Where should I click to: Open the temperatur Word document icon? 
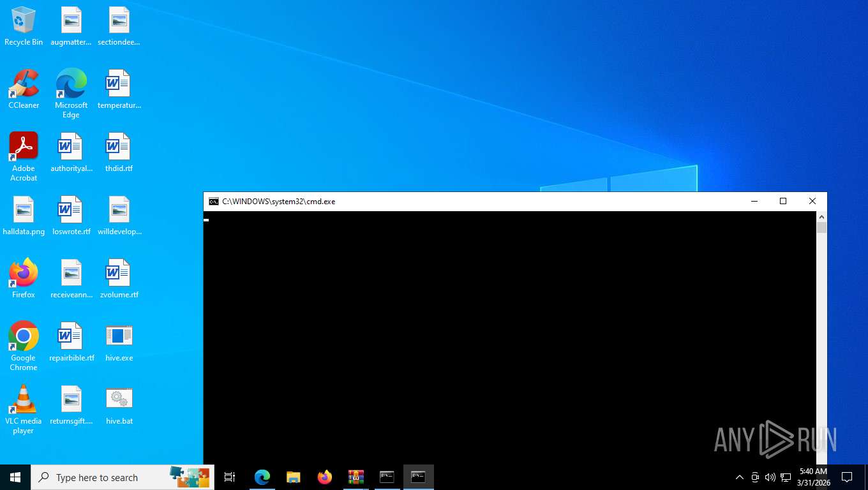pyautogui.click(x=119, y=89)
